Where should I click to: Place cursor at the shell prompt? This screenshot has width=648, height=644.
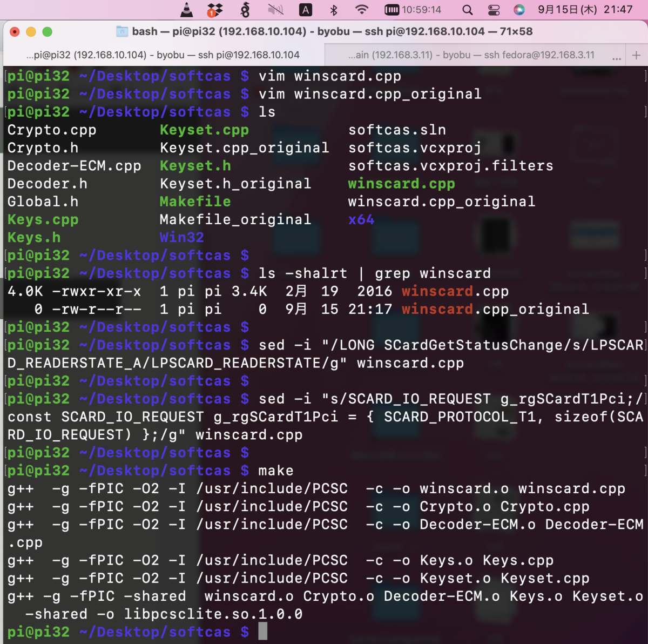click(x=263, y=630)
